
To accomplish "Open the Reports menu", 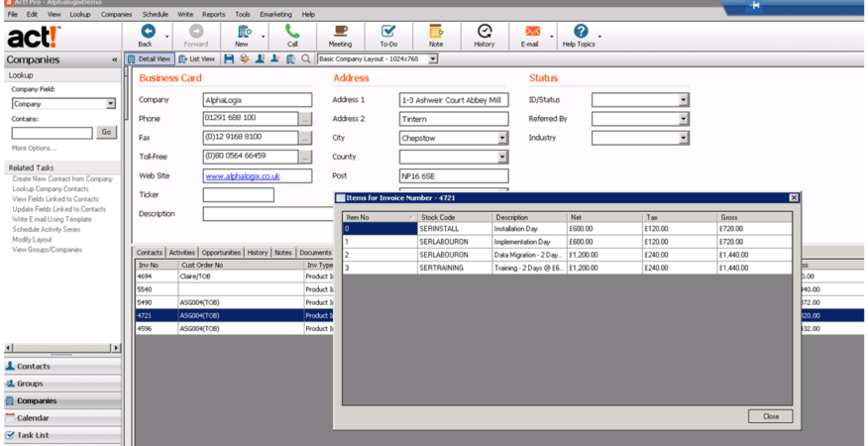I will point(214,15).
